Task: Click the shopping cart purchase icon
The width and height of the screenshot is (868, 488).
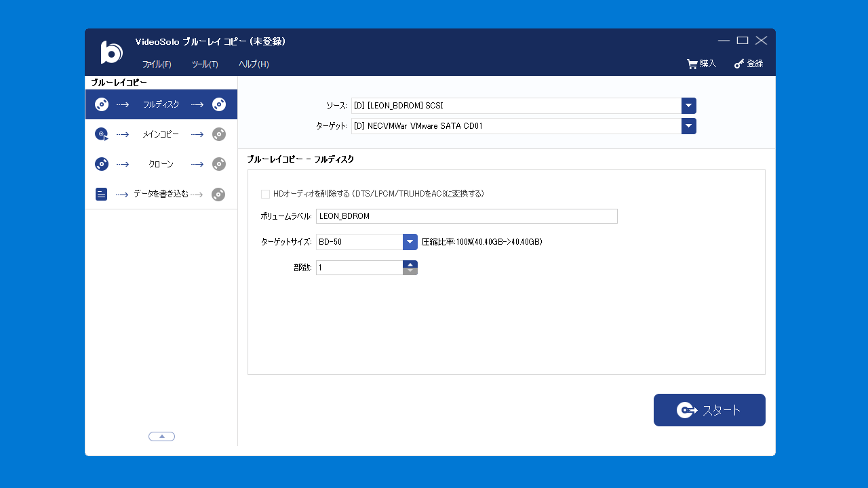Action: tap(692, 64)
